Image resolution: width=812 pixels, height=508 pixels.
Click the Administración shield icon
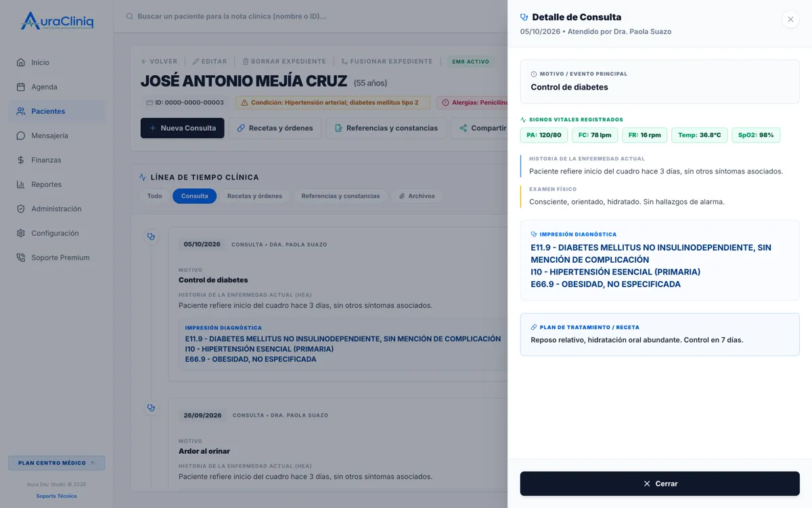tap(21, 209)
